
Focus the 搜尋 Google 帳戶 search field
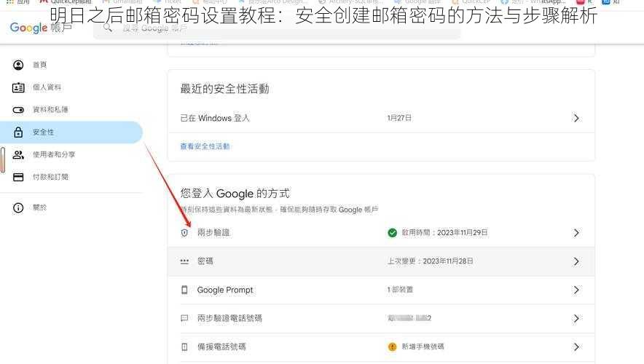tap(277, 28)
